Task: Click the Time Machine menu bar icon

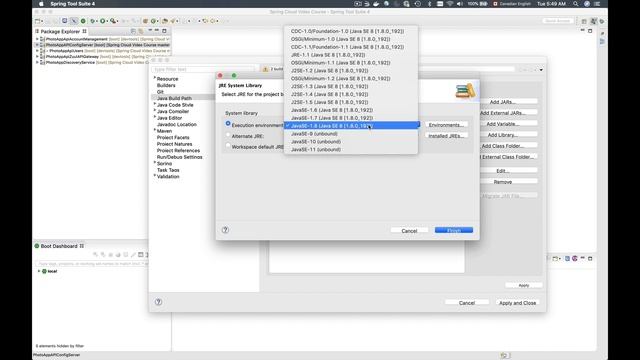Action: tap(418, 4)
